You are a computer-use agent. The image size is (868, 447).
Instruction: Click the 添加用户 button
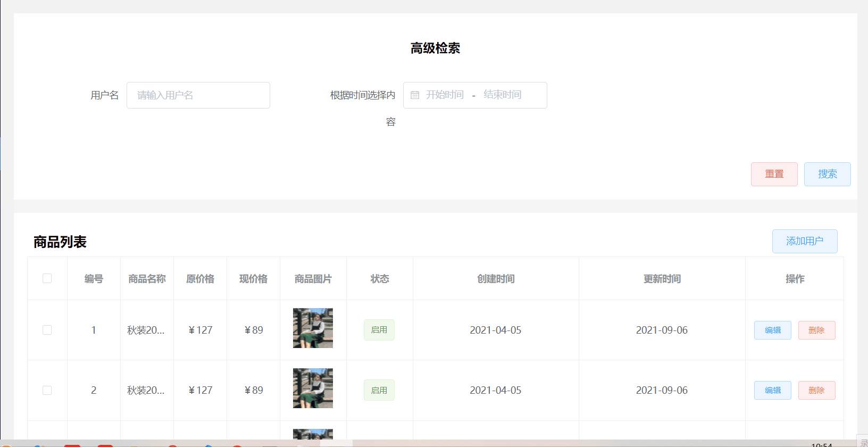[x=805, y=241]
